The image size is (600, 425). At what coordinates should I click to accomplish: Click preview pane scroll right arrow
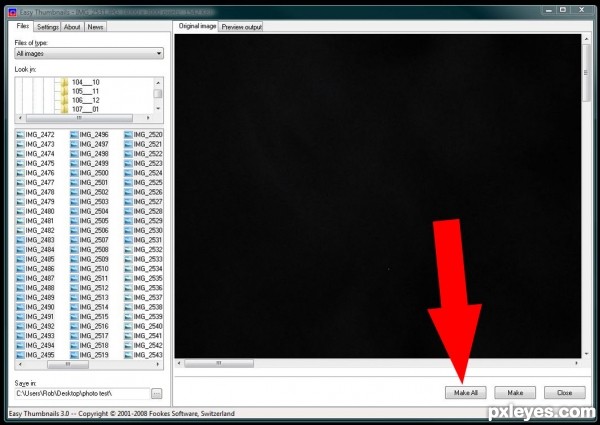pyautogui.click(x=576, y=363)
